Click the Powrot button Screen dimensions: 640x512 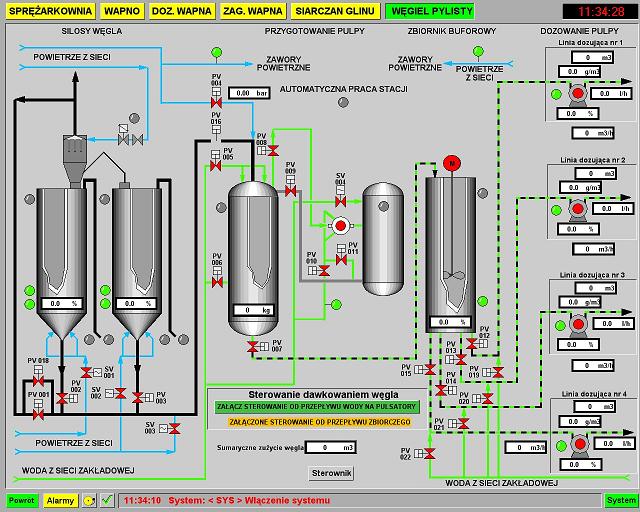22,500
